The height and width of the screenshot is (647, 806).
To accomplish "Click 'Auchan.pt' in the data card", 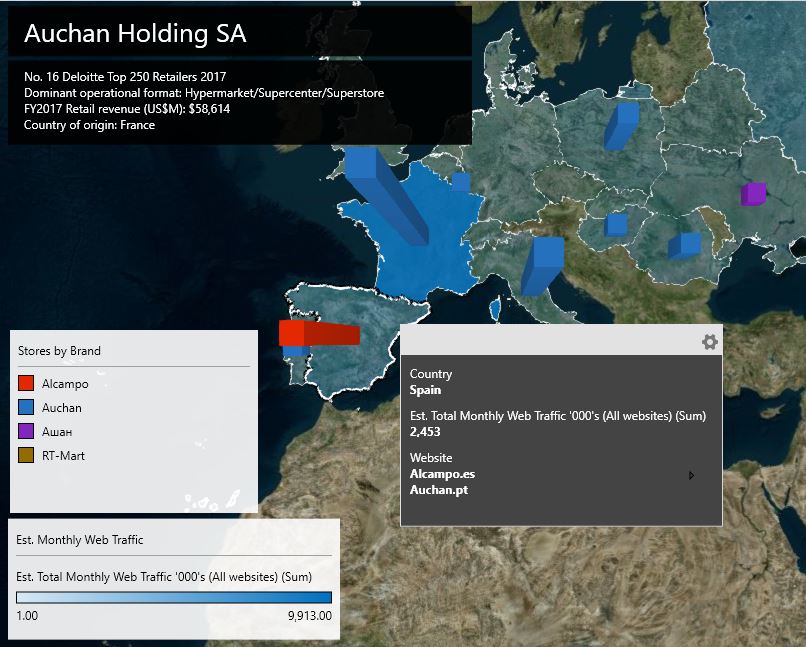I will (x=438, y=490).
